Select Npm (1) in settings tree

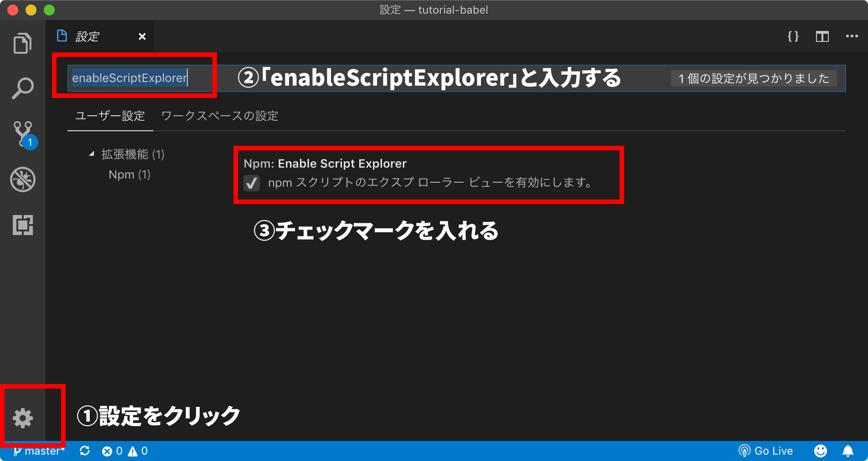pyautogui.click(x=129, y=174)
